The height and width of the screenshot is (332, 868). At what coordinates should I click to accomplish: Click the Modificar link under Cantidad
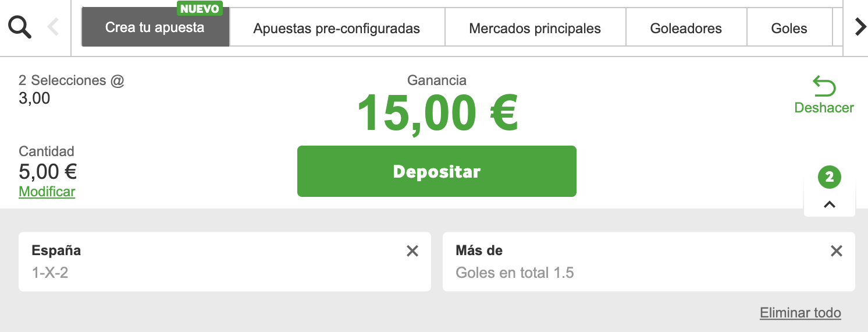click(x=47, y=192)
